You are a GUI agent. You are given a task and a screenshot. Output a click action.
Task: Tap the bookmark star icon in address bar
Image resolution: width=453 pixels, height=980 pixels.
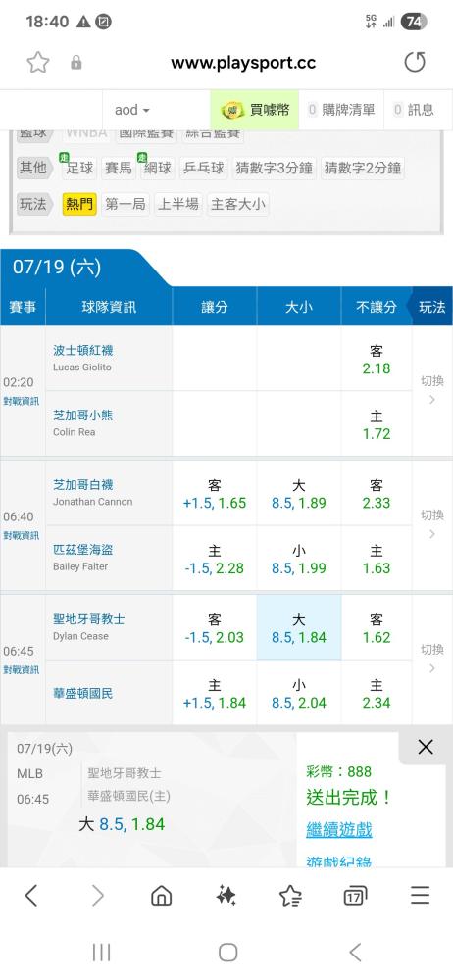(38, 63)
